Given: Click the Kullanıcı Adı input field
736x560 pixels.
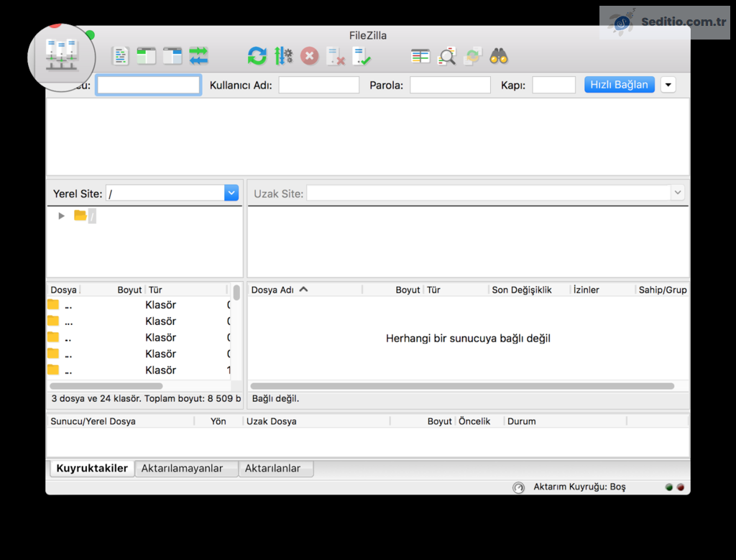Looking at the screenshot, I should (x=318, y=85).
